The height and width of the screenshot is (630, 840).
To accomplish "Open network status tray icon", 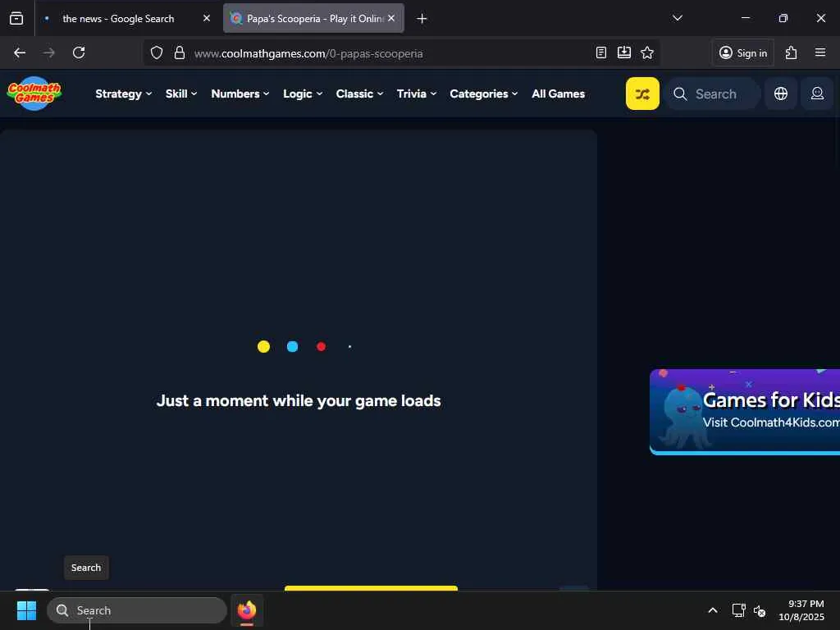I will tap(739, 610).
